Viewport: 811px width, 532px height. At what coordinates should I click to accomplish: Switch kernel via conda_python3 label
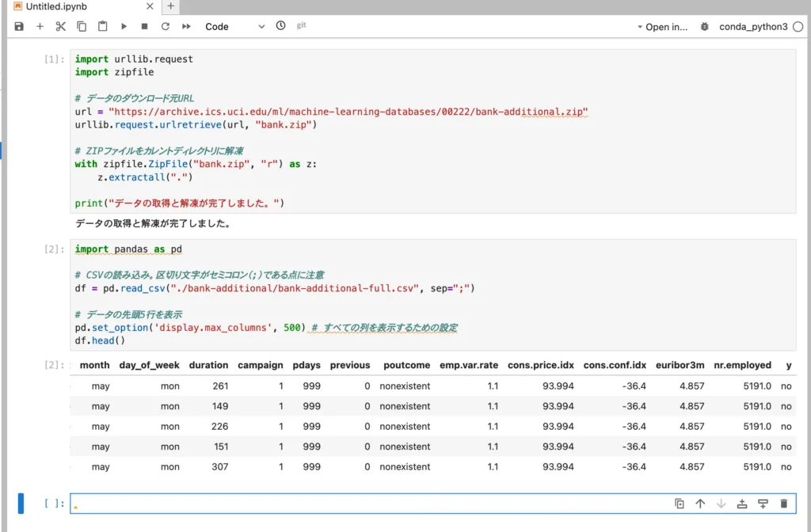click(x=753, y=26)
